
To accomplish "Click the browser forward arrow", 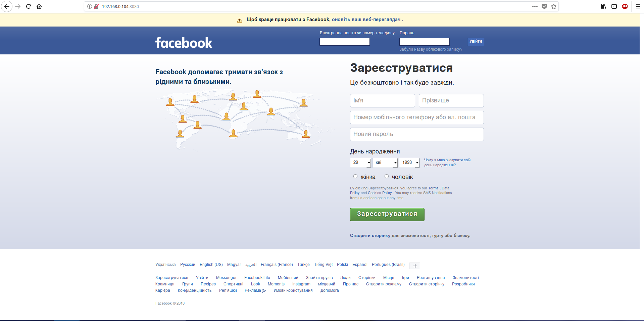I will pyautogui.click(x=18, y=6).
